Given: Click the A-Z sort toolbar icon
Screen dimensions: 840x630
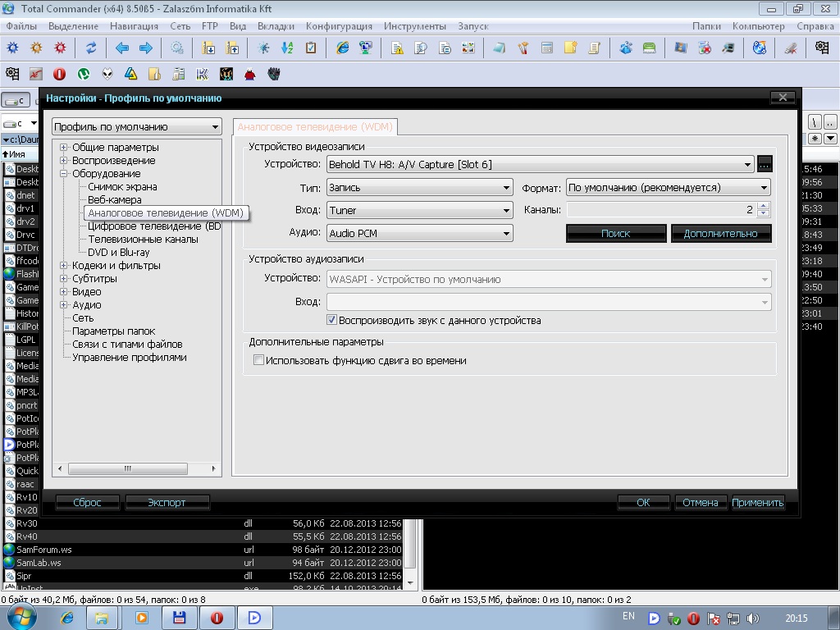Looking at the screenshot, I should point(287,48).
